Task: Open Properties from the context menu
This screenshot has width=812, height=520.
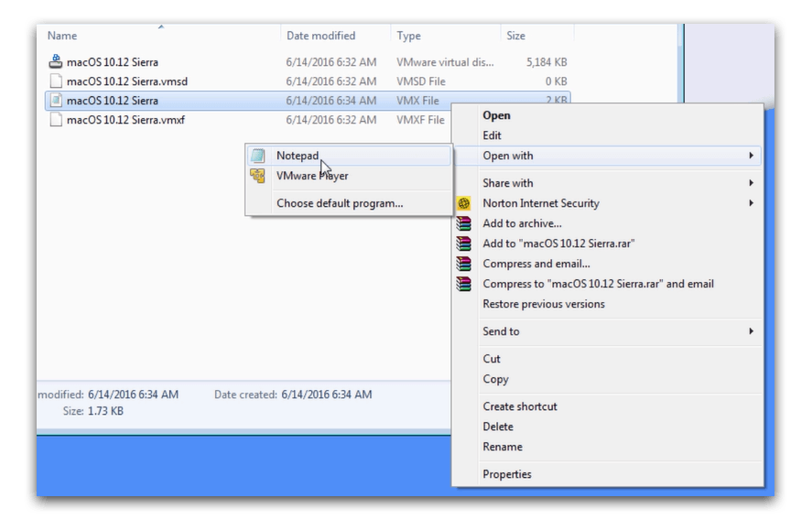Action: [607, 474]
